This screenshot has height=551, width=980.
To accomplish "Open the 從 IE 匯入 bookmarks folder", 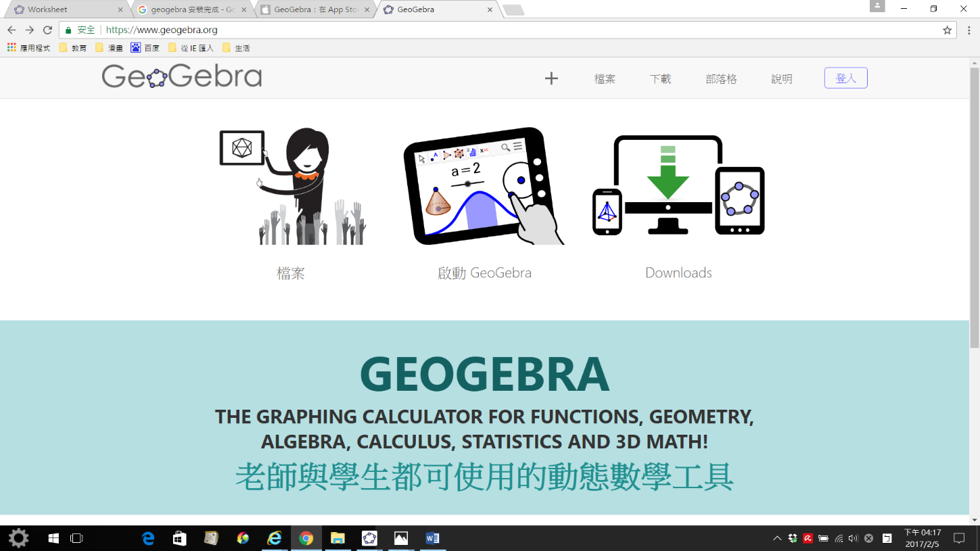I will [191, 48].
